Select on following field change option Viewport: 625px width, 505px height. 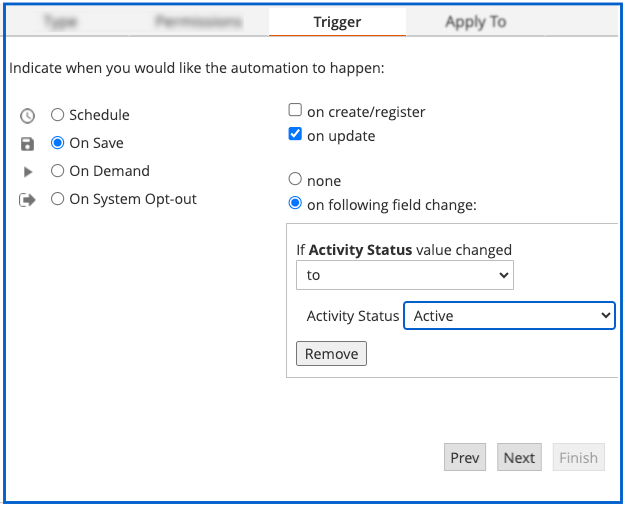(x=295, y=204)
